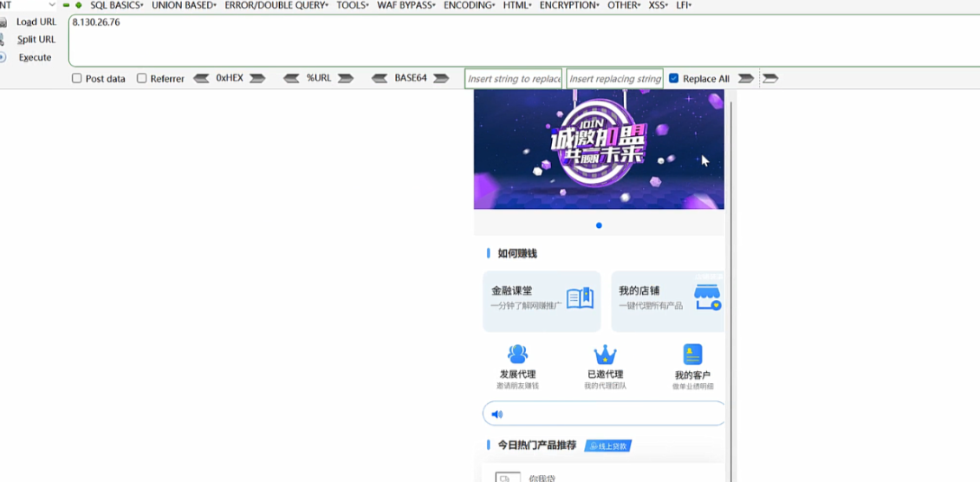The height and width of the screenshot is (482, 980).
Task: Click the 我的客户 contact card icon
Action: click(692, 355)
